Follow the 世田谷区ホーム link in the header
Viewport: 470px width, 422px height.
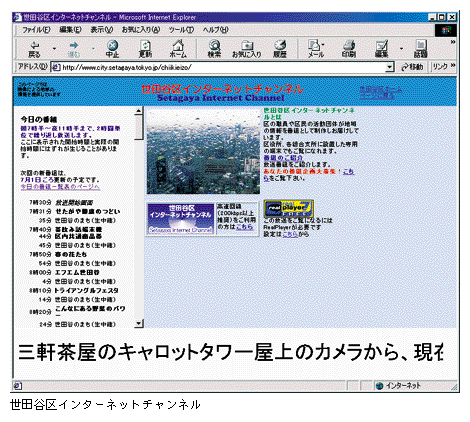[381, 92]
